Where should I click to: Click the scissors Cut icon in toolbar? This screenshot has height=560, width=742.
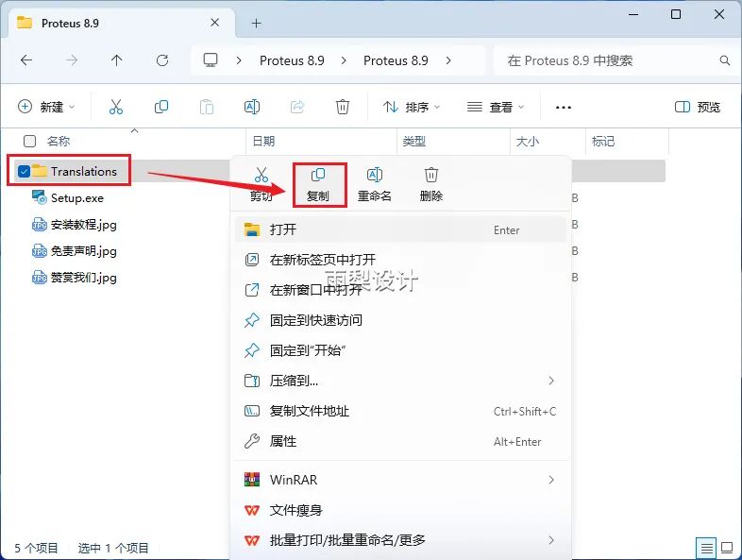(116, 107)
